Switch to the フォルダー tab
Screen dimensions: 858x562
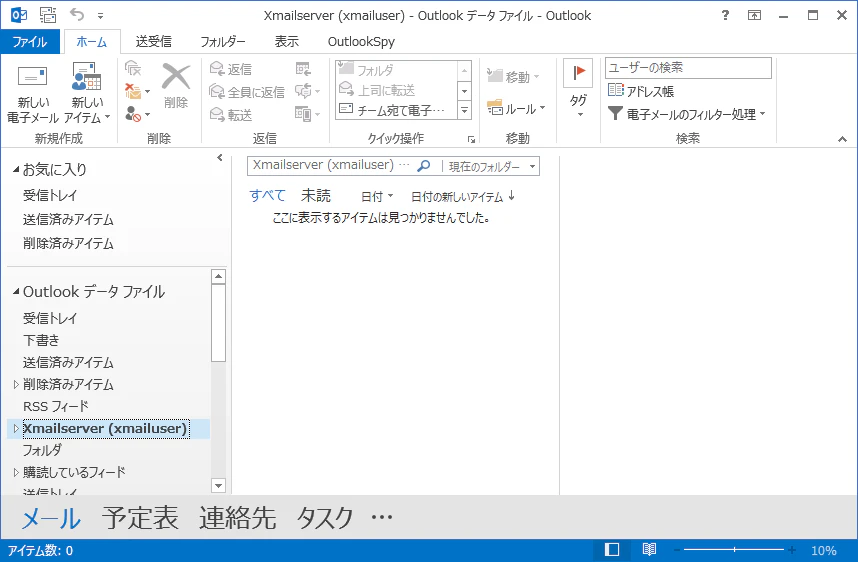(x=223, y=42)
